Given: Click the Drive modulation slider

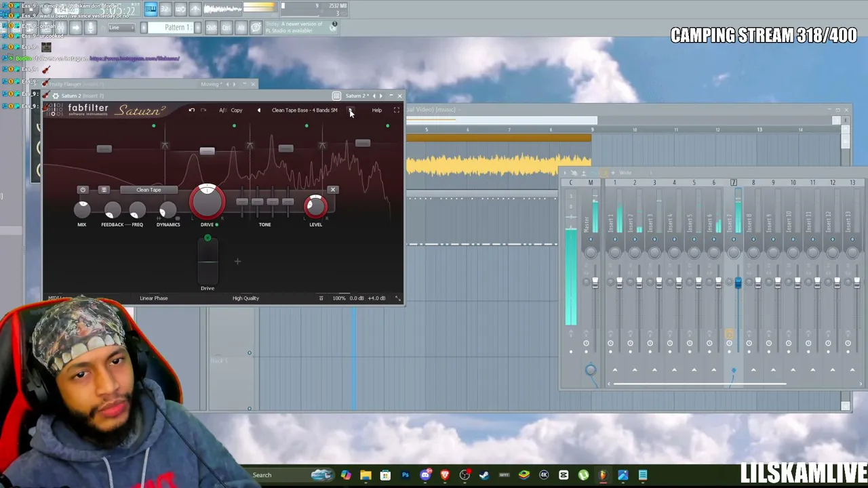Looking at the screenshot, I should click(x=208, y=261).
